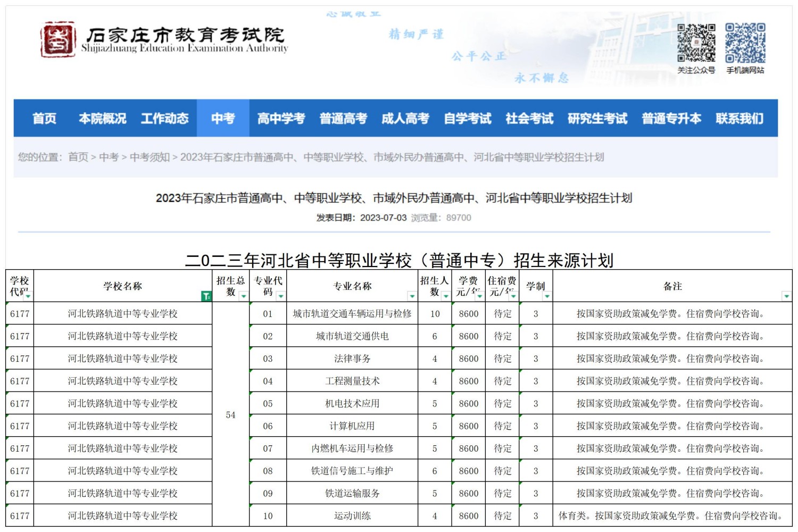798x532 pixels.
Task: Click the 发表日期 2023-07-03 text
Action: click(x=361, y=218)
